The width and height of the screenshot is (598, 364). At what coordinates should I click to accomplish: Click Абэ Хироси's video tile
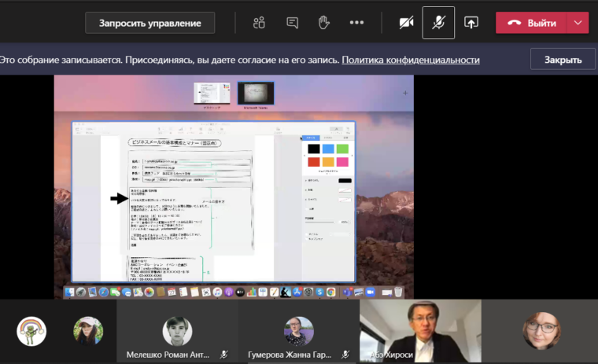click(420, 331)
